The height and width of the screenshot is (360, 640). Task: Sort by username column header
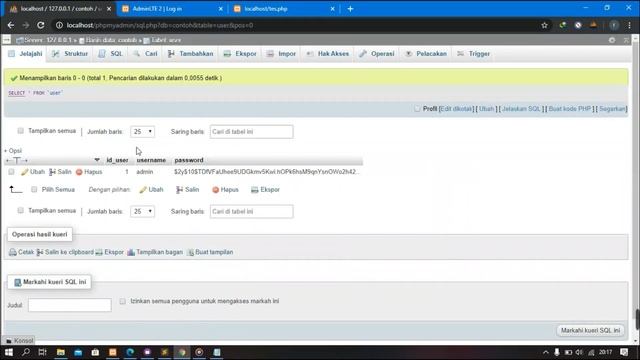[x=151, y=160]
